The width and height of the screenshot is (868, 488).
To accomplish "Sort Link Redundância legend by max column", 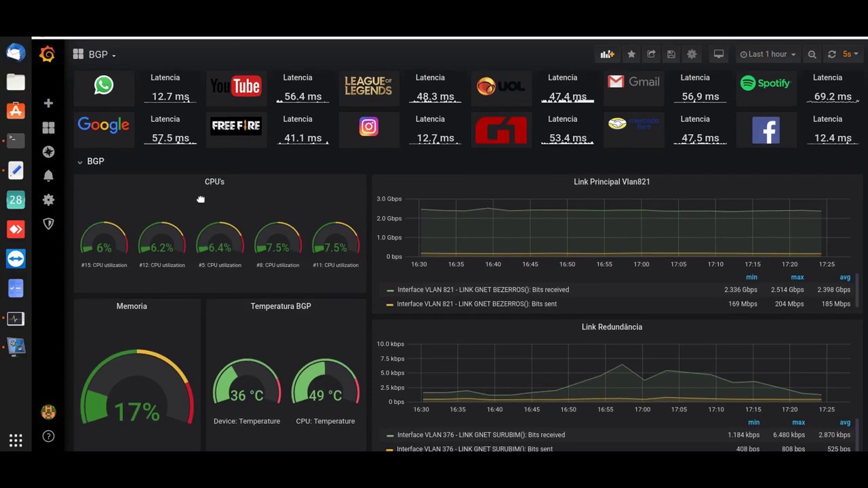I will click(x=799, y=422).
